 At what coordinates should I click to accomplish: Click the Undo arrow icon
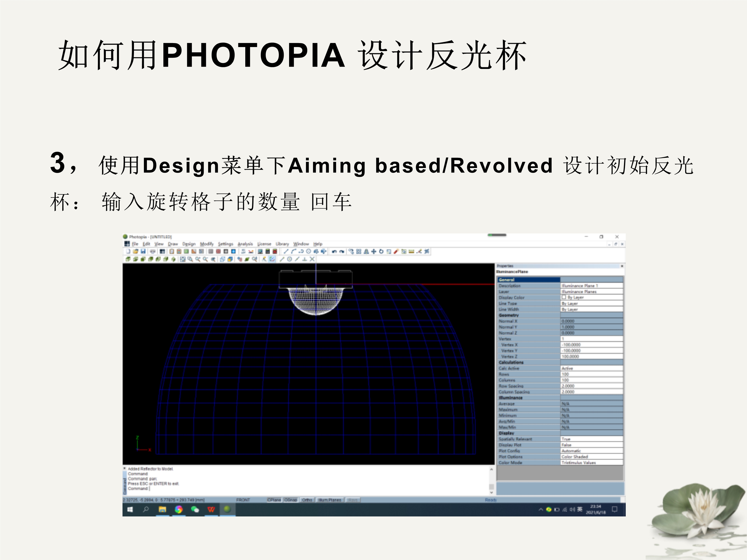tap(334, 251)
